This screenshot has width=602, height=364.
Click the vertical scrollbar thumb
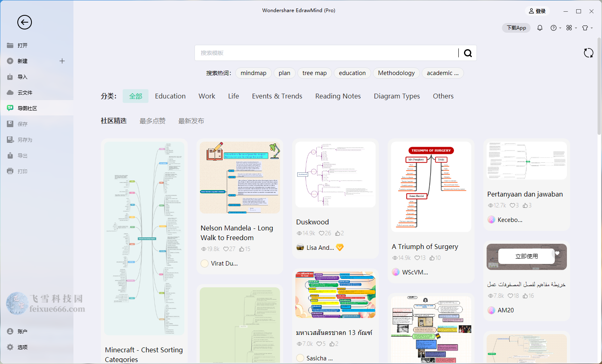599,86
